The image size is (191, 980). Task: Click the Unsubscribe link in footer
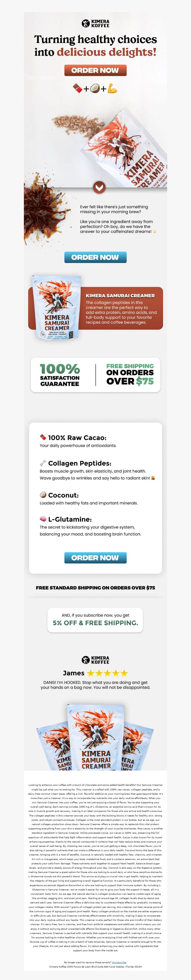pos(119,962)
